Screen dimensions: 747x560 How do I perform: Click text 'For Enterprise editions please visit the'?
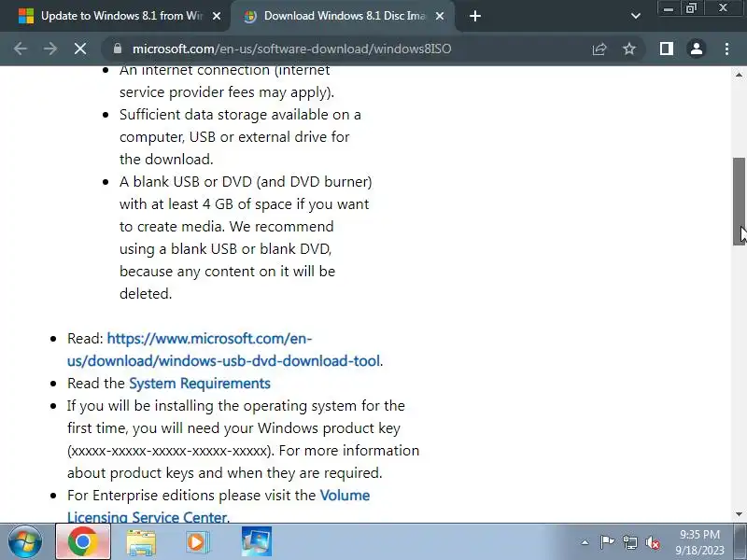(x=191, y=496)
